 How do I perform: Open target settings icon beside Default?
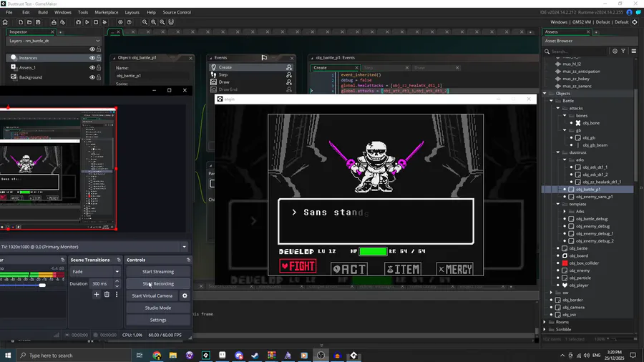coord(635,22)
